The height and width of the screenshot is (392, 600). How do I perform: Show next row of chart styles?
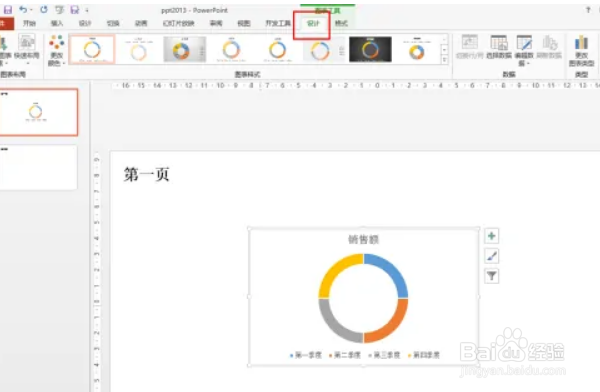tap(444, 50)
